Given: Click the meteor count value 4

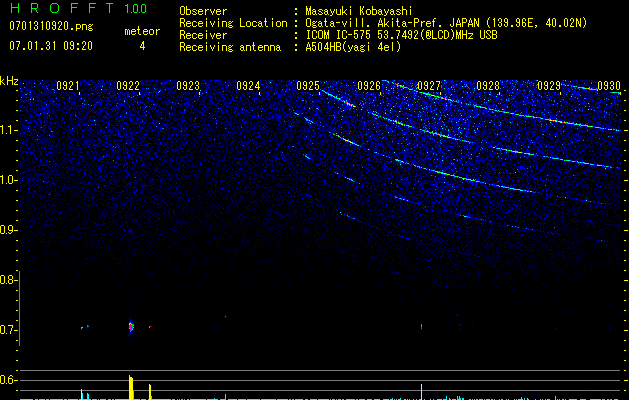Looking at the screenshot, I should [x=142, y=46].
